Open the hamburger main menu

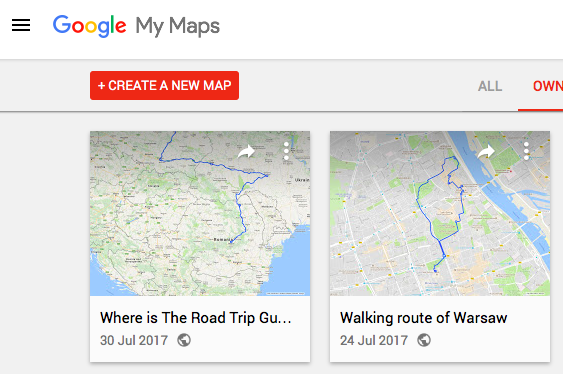pos(21,25)
